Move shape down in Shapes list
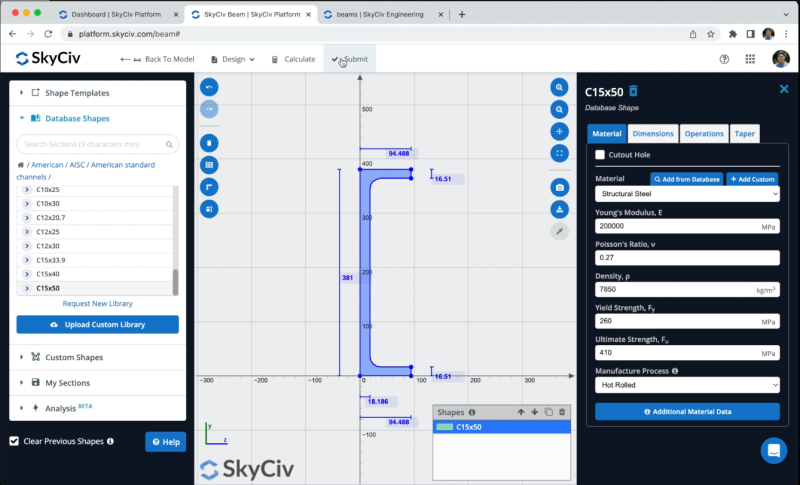 tap(534, 412)
